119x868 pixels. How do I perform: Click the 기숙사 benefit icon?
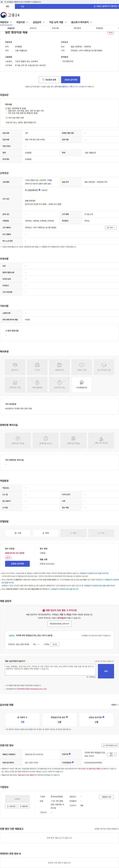click(x=37, y=367)
